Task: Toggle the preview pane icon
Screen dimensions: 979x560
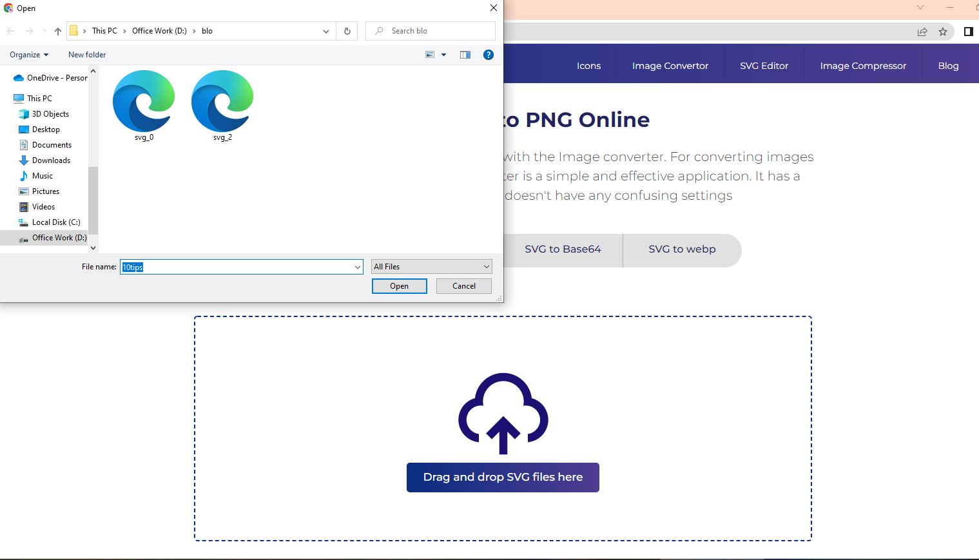Action: (x=465, y=55)
